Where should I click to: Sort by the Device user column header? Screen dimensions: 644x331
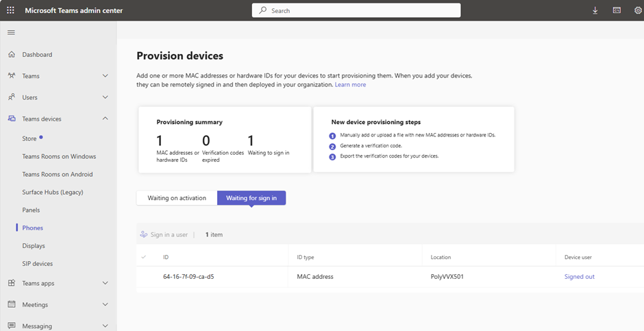point(578,257)
